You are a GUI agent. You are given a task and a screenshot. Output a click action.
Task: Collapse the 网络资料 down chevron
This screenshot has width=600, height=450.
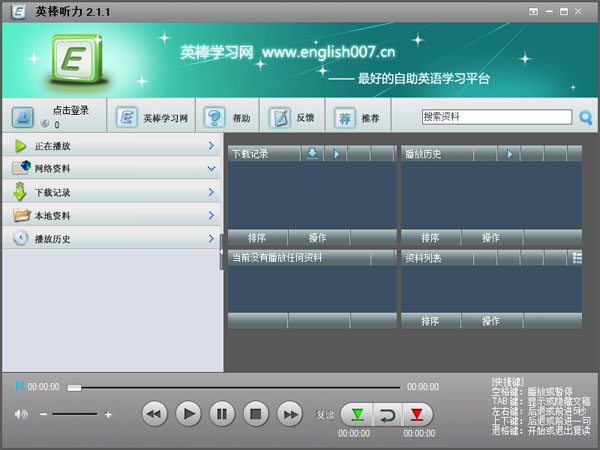(211, 168)
